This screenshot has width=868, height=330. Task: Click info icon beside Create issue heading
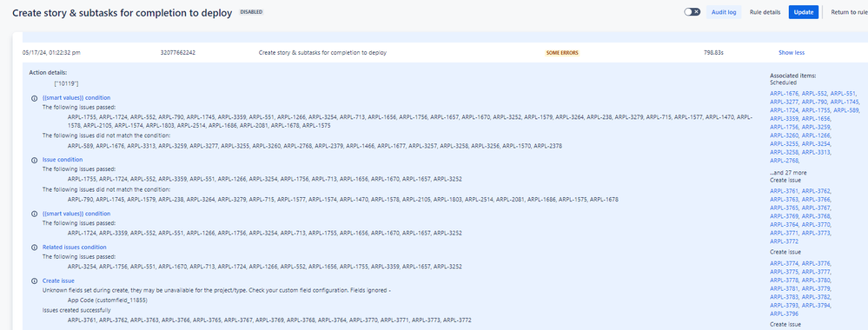[35, 280]
